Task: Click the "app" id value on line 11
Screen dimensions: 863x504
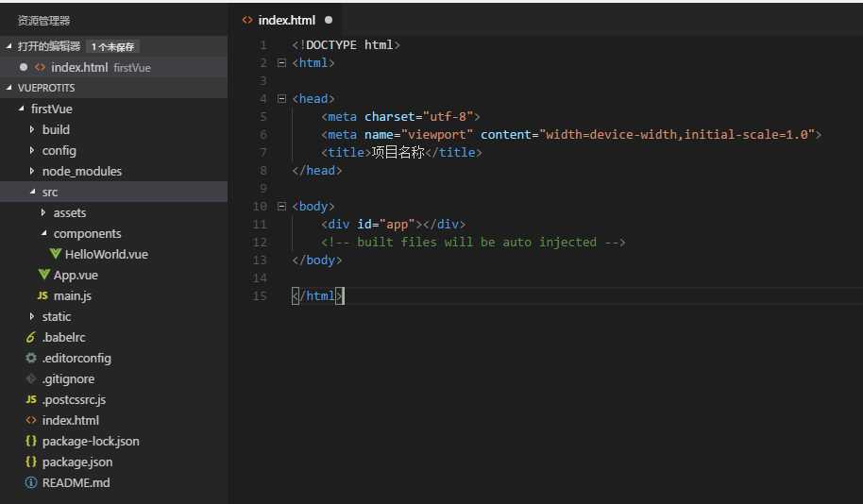Action: [397, 224]
